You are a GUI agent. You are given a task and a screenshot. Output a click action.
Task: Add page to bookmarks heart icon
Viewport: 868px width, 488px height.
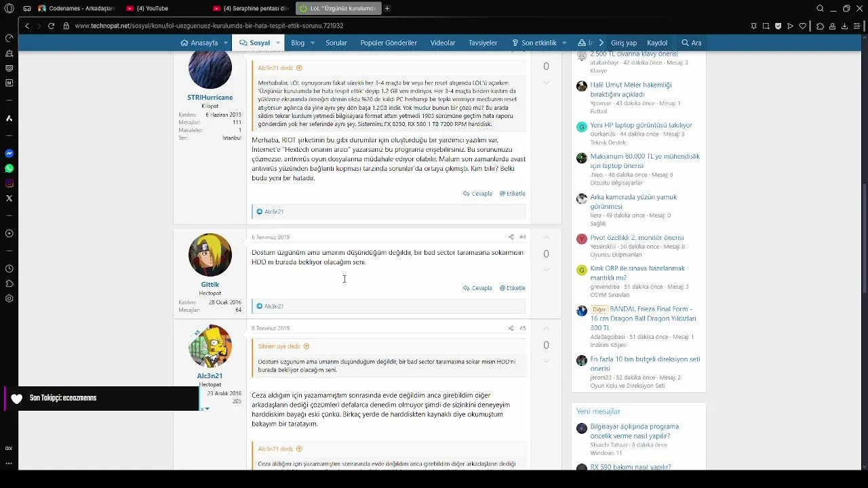point(802,26)
